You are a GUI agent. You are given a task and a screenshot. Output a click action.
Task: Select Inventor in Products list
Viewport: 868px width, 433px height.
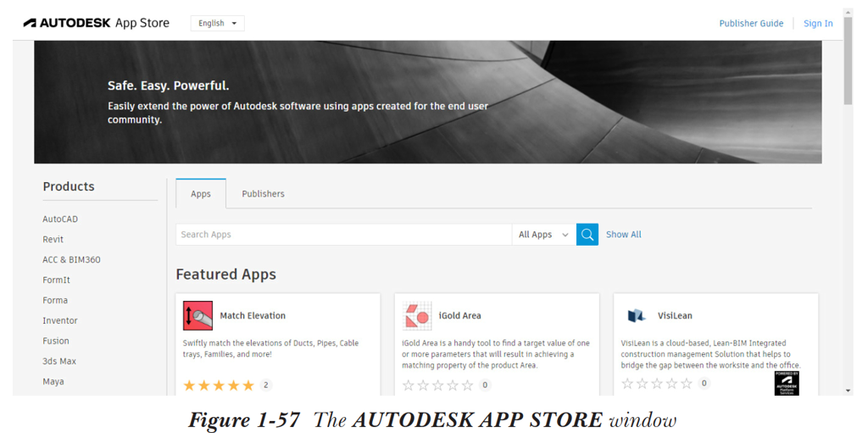(x=60, y=320)
